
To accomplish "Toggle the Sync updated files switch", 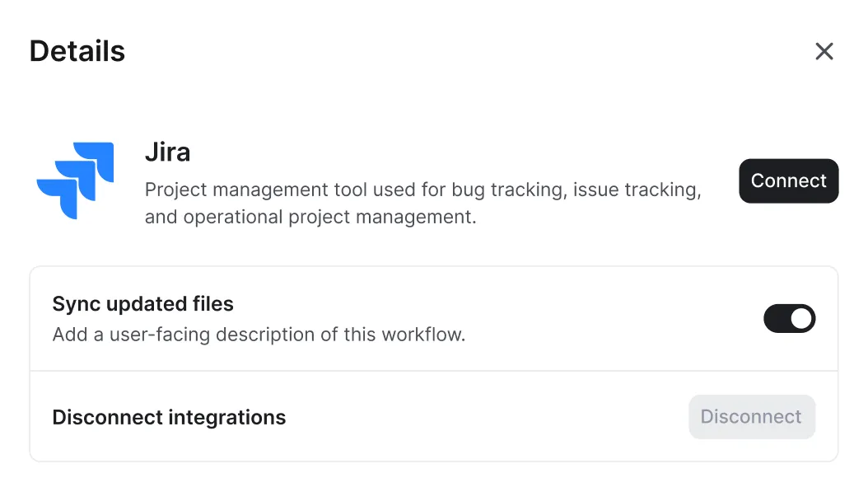I will [x=789, y=319].
